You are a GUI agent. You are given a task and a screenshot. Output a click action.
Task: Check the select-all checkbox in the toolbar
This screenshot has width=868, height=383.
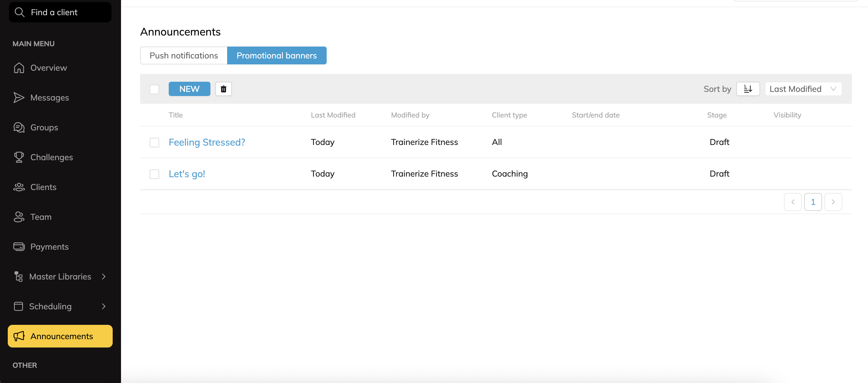[154, 89]
